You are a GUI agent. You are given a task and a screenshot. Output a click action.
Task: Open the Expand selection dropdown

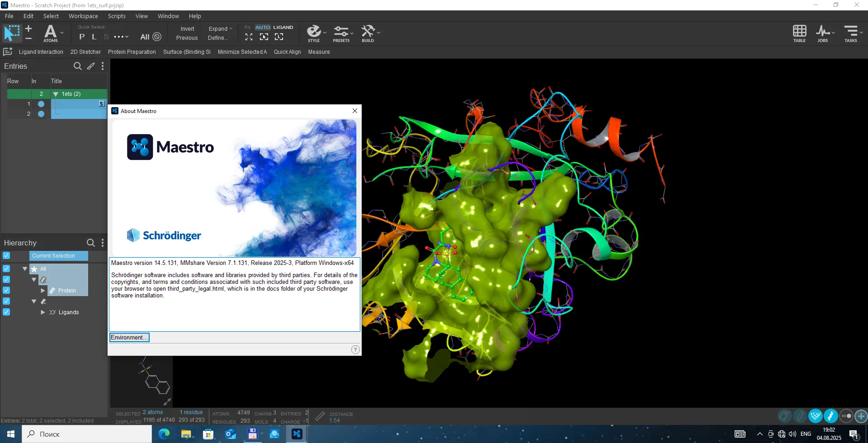coord(220,29)
